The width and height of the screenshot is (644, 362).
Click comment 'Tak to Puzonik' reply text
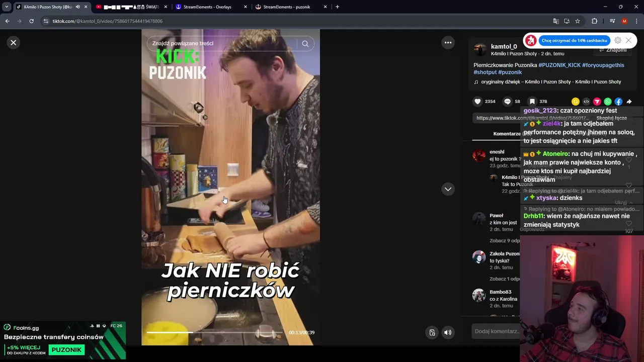[518, 185]
